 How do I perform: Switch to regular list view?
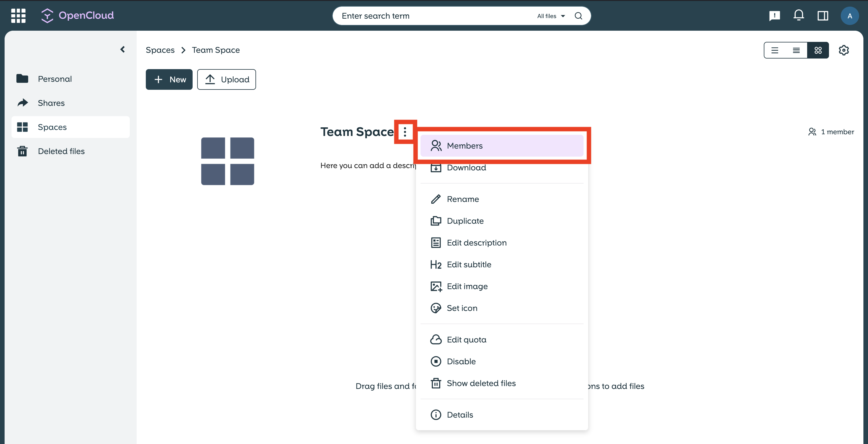click(x=775, y=50)
